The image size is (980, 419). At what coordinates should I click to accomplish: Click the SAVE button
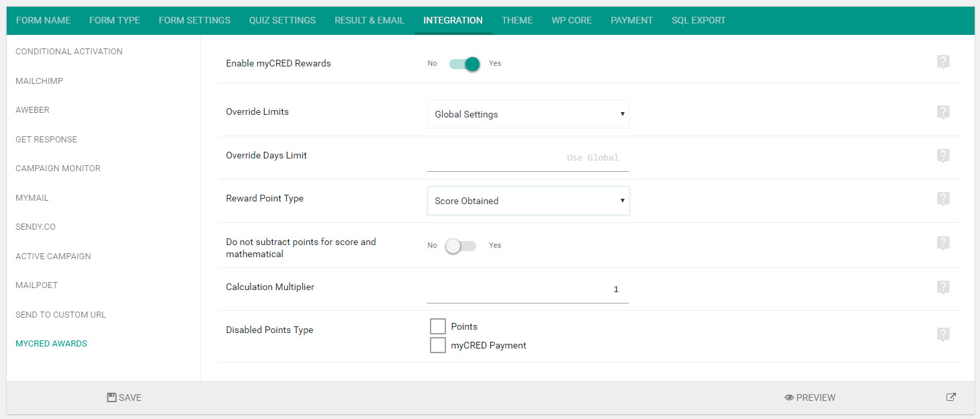click(x=124, y=397)
